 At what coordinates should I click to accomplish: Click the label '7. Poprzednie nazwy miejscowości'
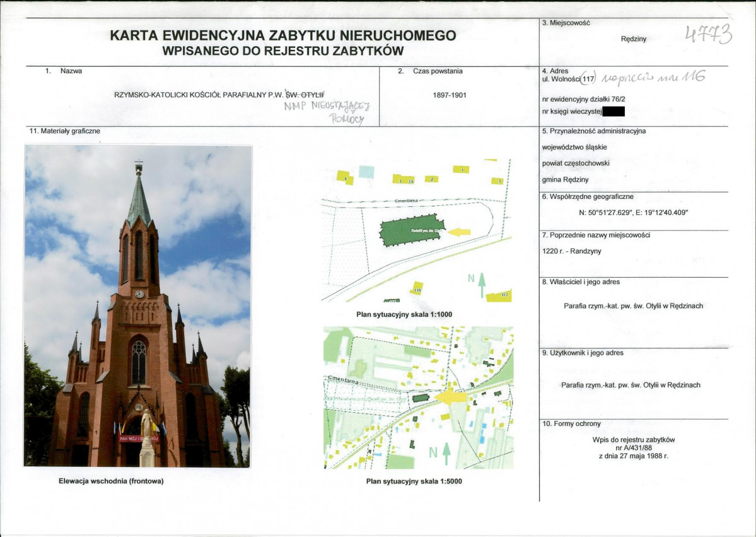point(596,235)
